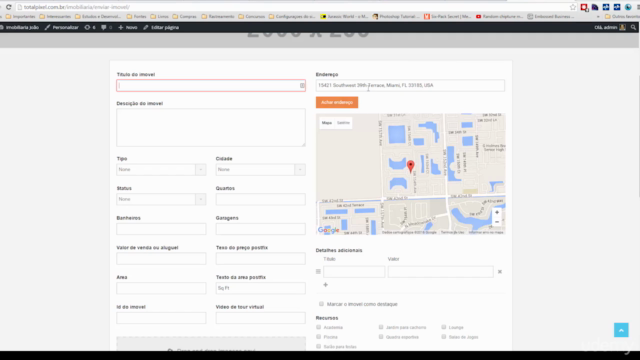Open the Jurassic World bookmark
This screenshot has width=640, height=360.
[344, 16]
